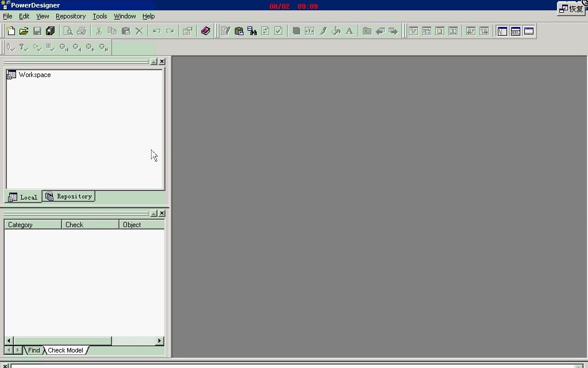
Task: Open the Help book icon
Action: (206, 30)
